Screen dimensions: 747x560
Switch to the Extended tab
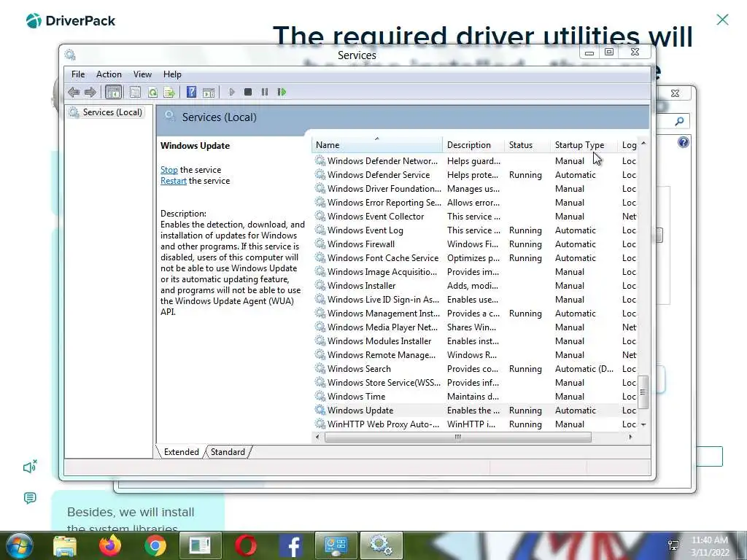tap(181, 452)
